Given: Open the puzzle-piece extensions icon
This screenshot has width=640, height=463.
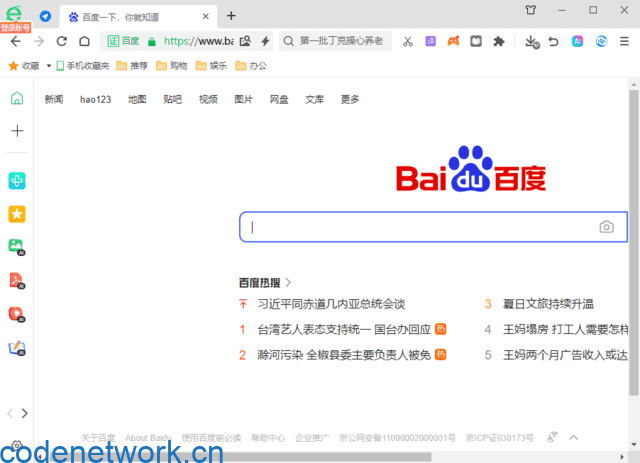Looking at the screenshot, I should tap(498, 41).
